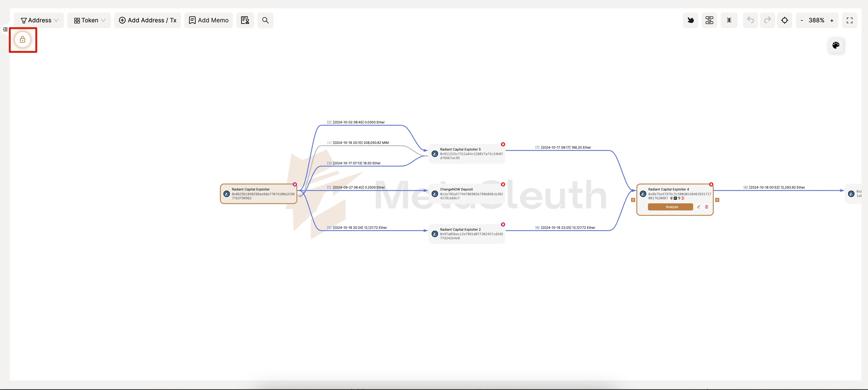Edit Exploiter 4 node with pencil icon
The width and height of the screenshot is (868, 390).
pos(698,207)
